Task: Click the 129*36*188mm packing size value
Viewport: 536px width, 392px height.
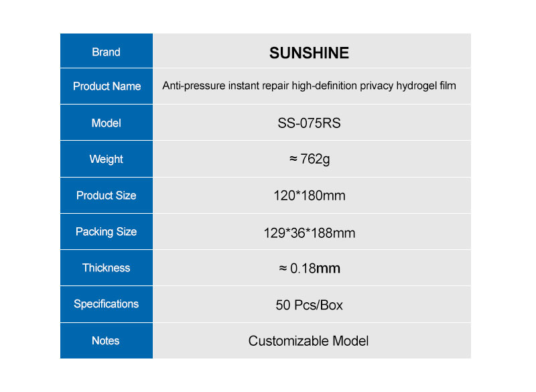Action: [309, 233]
